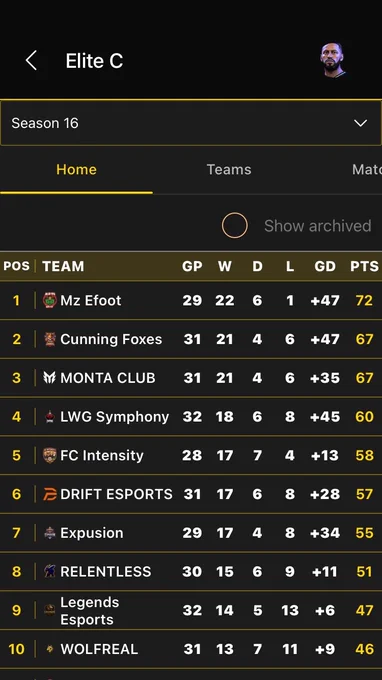
Task: Click the GD column header
Action: (x=325, y=266)
